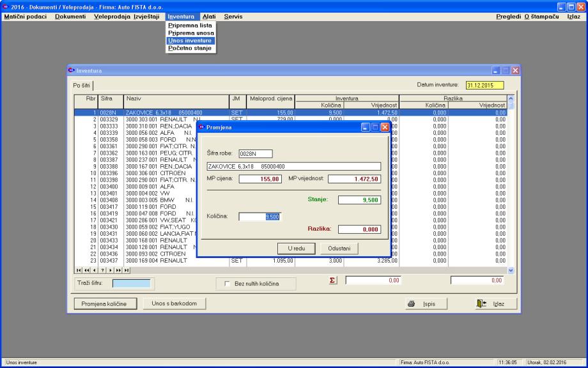The height and width of the screenshot is (368, 588).
Task: Select the table row with code 003329
Action: (x=290, y=119)
